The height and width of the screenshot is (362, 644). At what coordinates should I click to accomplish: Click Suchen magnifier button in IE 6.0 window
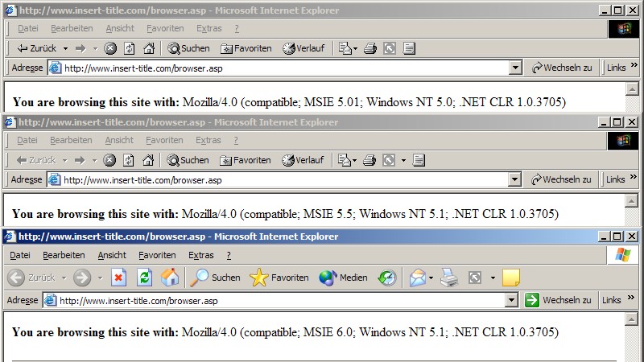click(215, 278)
